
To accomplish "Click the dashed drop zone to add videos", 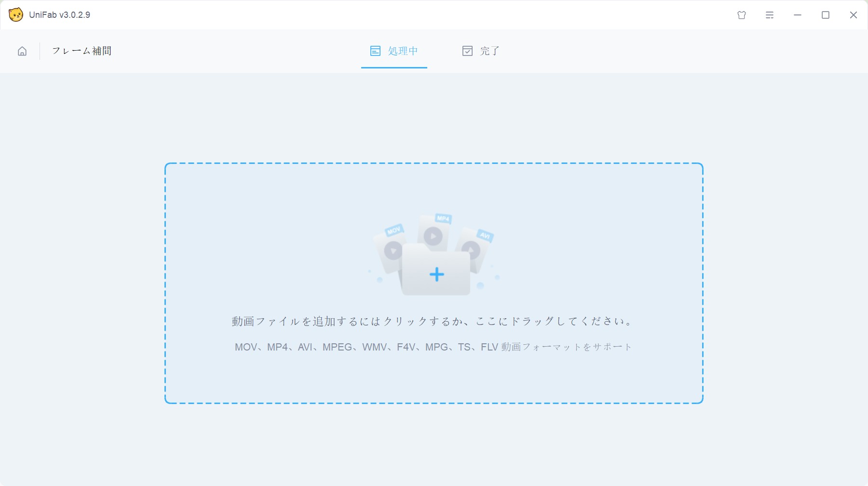I will point(434,282).
